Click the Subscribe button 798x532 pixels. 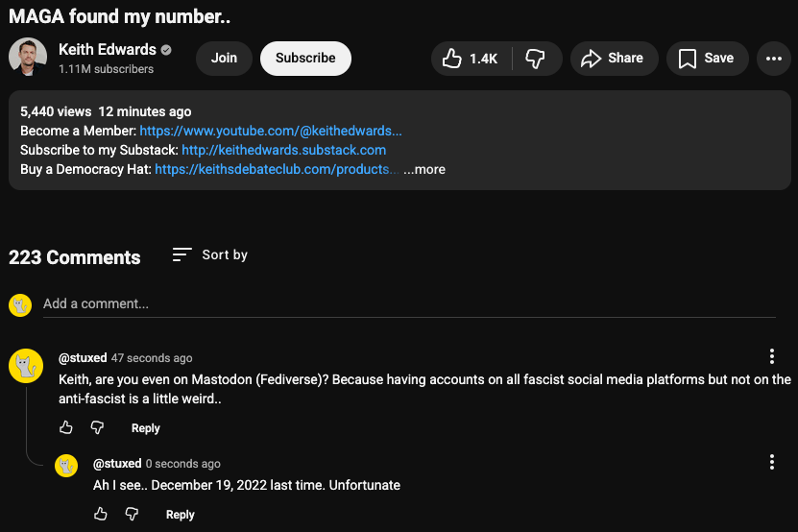pyautogui.click(x=305, y=59)
